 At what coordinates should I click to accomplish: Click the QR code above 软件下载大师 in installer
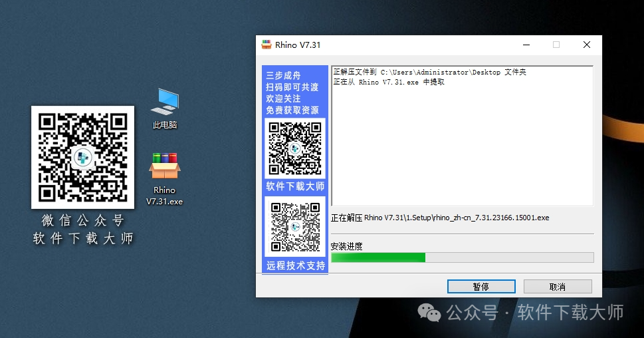pyautogui.click(x=295, y=148)
